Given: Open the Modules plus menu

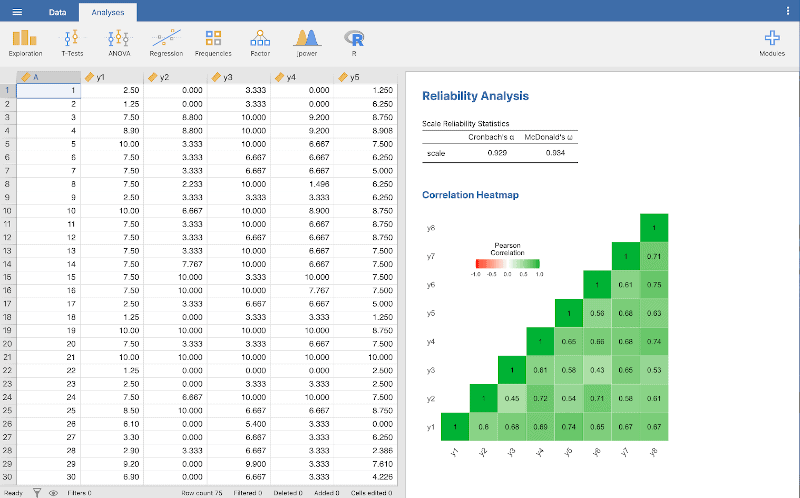Looking at the screenshot, I should coord(771,42).
